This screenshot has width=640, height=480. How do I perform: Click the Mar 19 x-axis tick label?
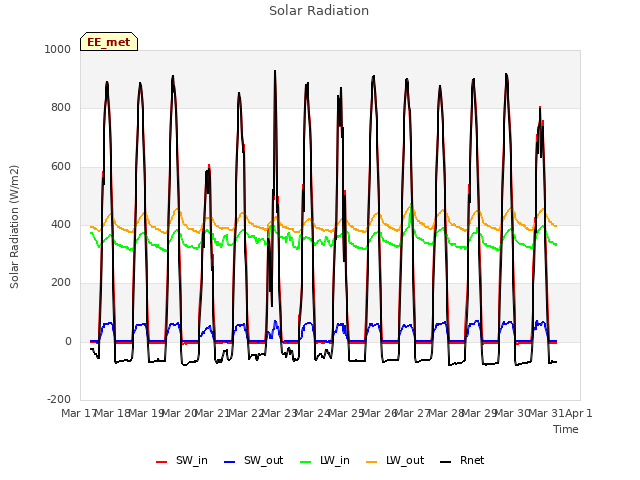tap(146, 413)
